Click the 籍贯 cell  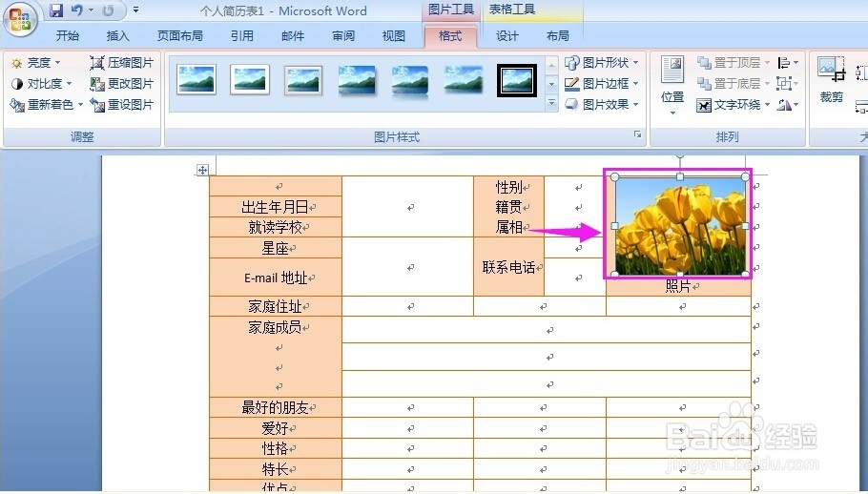click(x=509, y=207)
